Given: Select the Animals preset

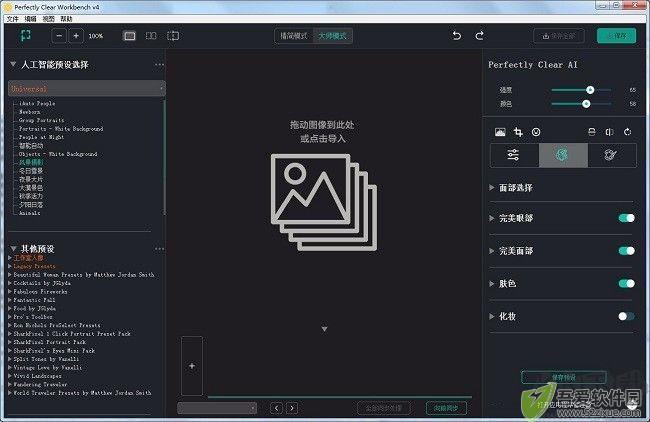Looking at the screenshot, I should (30, 213).
